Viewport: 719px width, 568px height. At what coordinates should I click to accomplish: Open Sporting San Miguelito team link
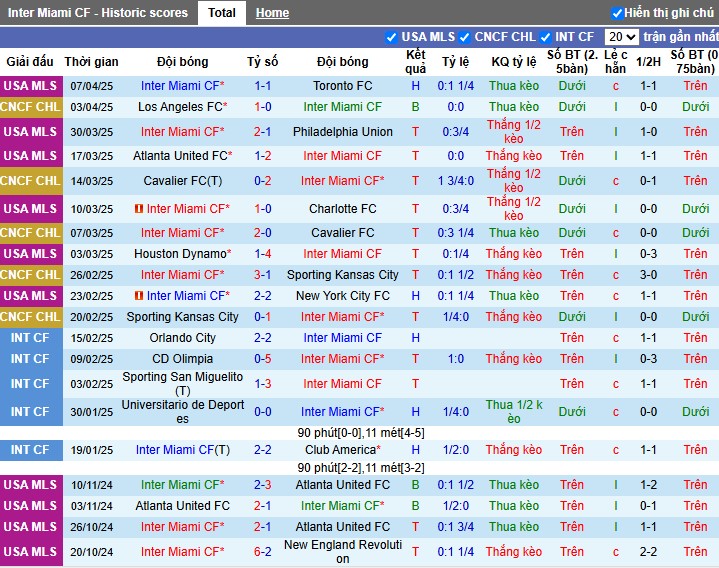(x=183, y=384)
